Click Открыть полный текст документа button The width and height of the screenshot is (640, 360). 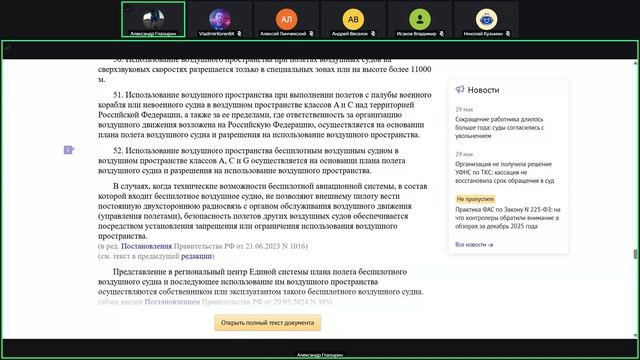(x=268, y=322)
